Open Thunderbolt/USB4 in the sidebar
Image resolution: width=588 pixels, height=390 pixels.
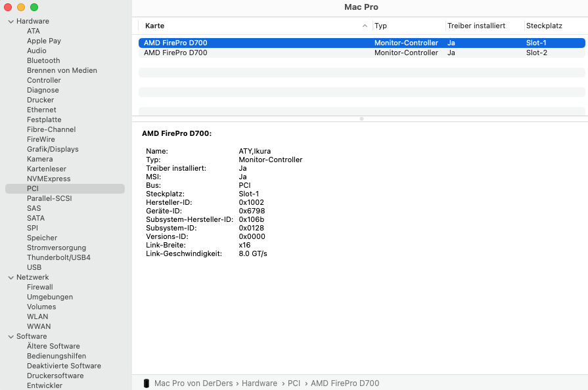(59, 258)
